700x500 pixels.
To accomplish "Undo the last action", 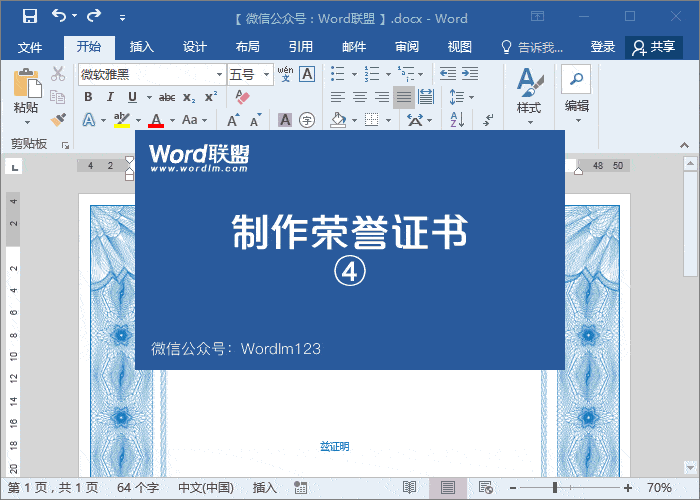I will pos(59,17).
